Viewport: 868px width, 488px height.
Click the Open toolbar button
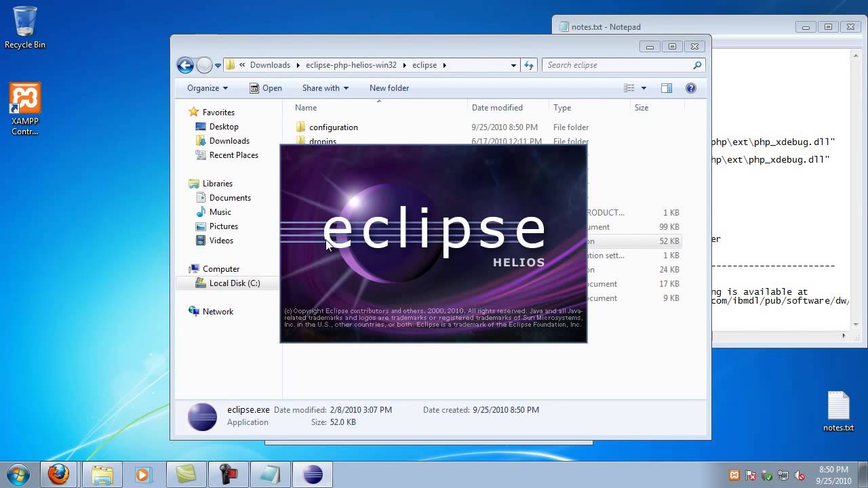coord(265,88)
